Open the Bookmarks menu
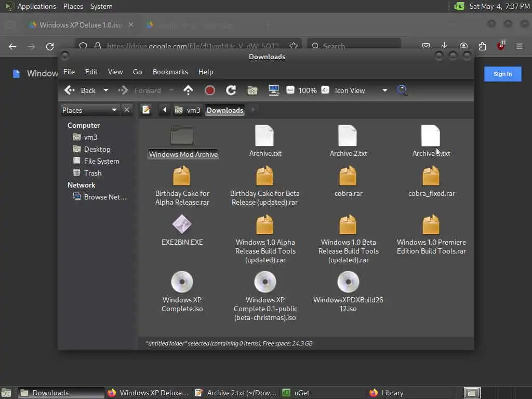Image resolution: width=532 pixels, height=399 pixels. [170, 72]
